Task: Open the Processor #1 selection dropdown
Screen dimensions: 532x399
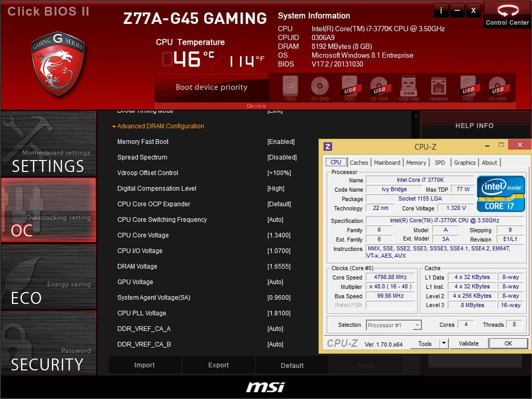Action: [394, 325]
